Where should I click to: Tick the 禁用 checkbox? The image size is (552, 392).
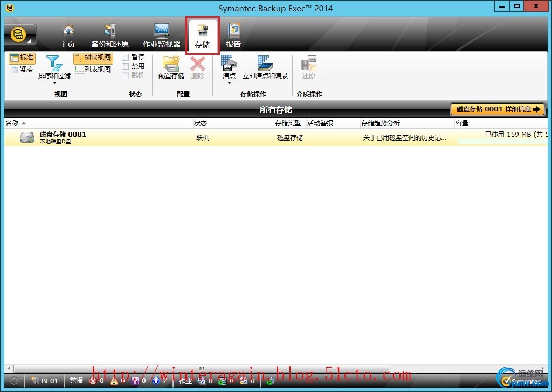point(125,66)
